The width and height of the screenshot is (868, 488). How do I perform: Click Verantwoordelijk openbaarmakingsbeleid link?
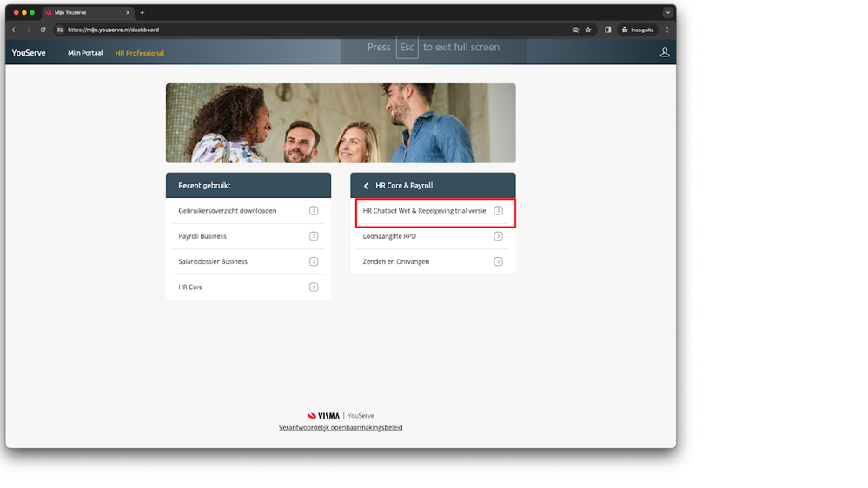341,428
